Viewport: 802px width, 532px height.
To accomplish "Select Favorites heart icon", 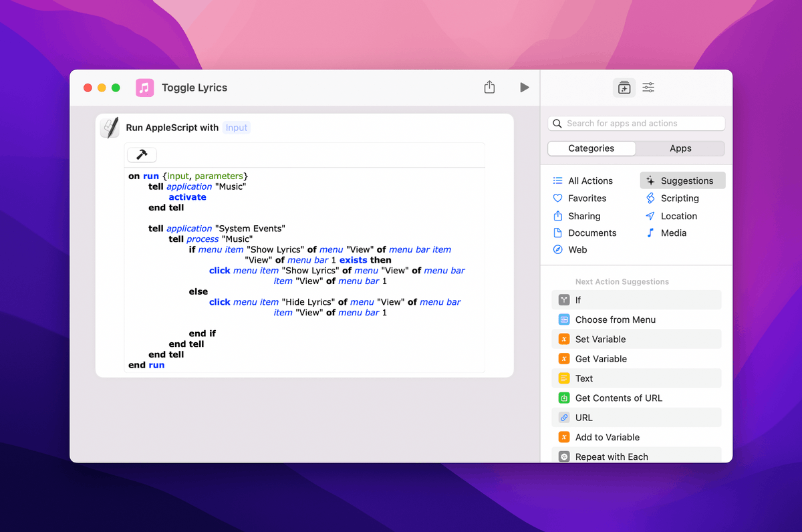I will pos(557,198).
